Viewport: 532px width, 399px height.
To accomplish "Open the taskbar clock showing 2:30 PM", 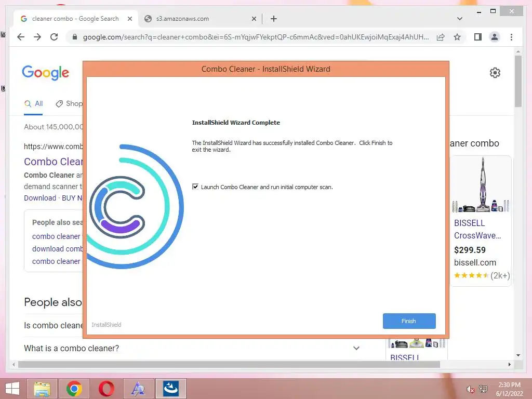I will pos(509,389).
